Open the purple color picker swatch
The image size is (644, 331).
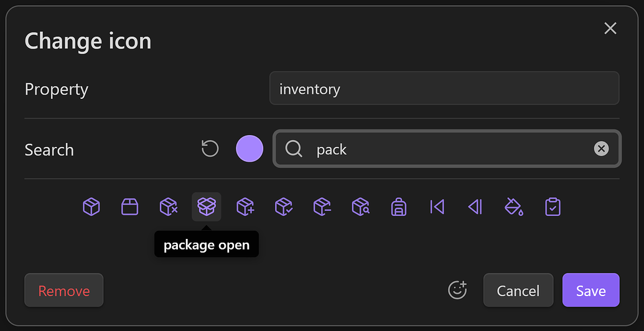[x=250, y=149]
